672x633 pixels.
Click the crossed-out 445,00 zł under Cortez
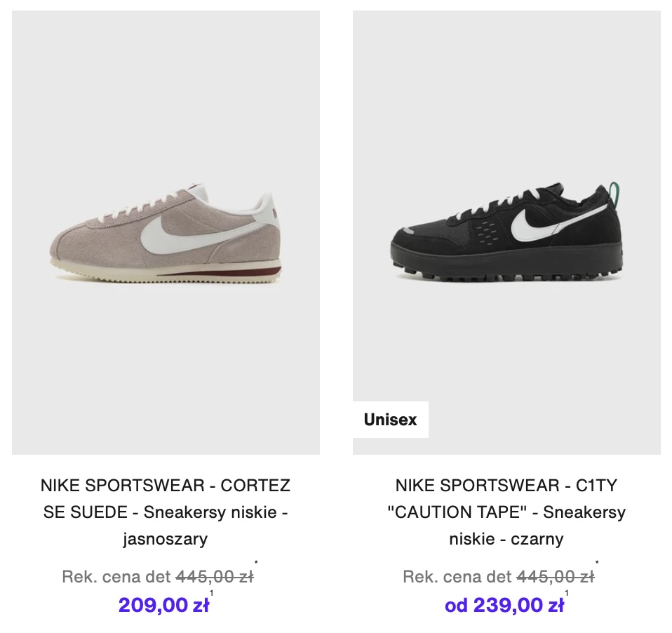pos(214,577)
